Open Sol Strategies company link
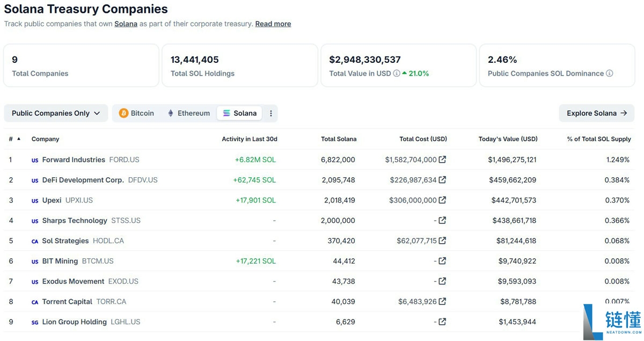 (65, 241)
